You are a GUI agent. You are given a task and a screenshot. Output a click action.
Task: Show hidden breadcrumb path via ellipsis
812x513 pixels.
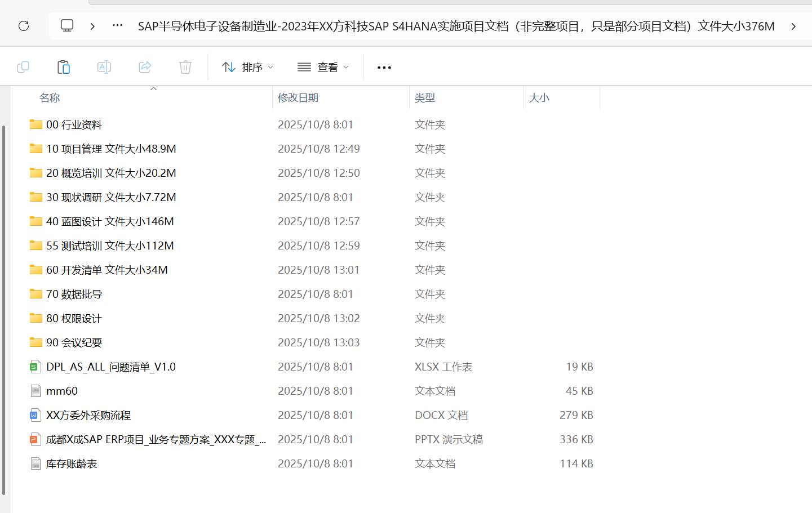click(x=117, y=26)
